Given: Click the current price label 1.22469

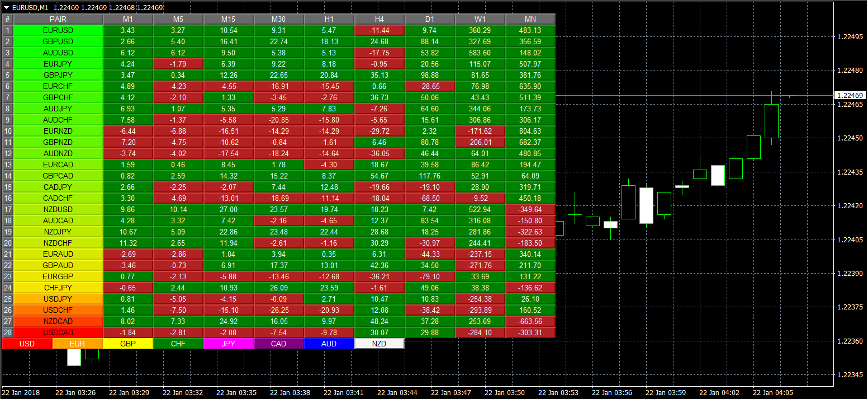Looking at the screenshot, I should coord(850,96).
